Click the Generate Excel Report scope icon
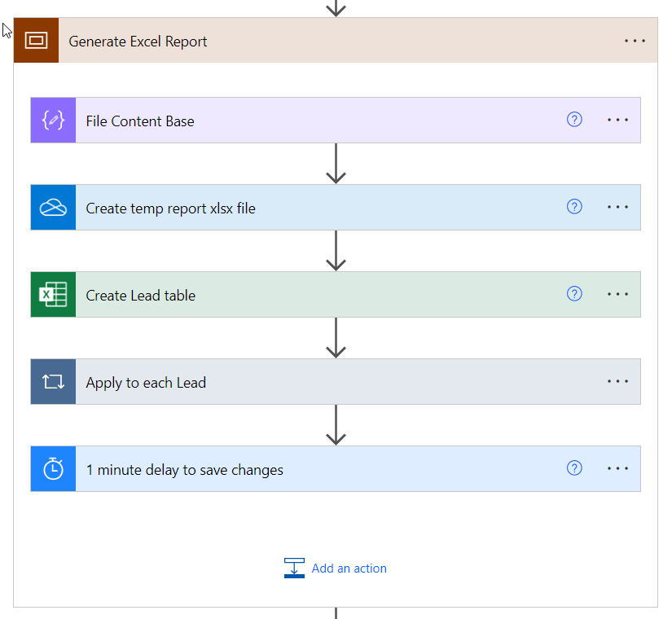Image resolution: width=672 pixels, height=619 pixels. 37,41
